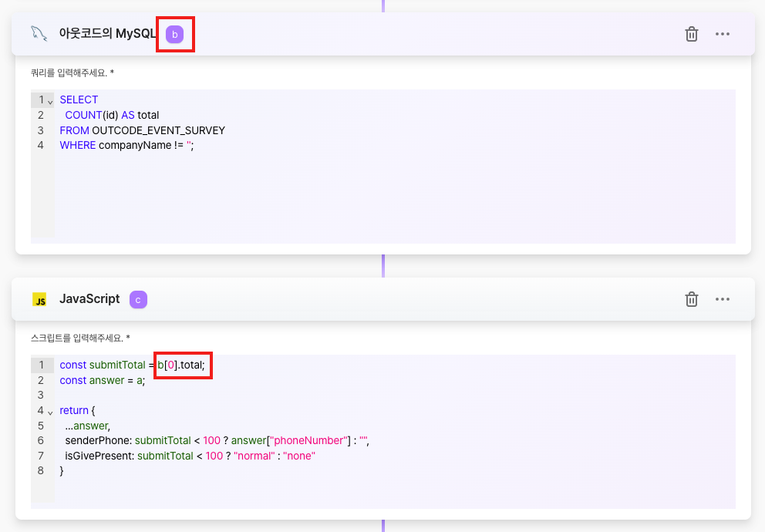Delete the JavaScript block with trash icon
This screenshot has height=532, width=765.
(692, 299)
